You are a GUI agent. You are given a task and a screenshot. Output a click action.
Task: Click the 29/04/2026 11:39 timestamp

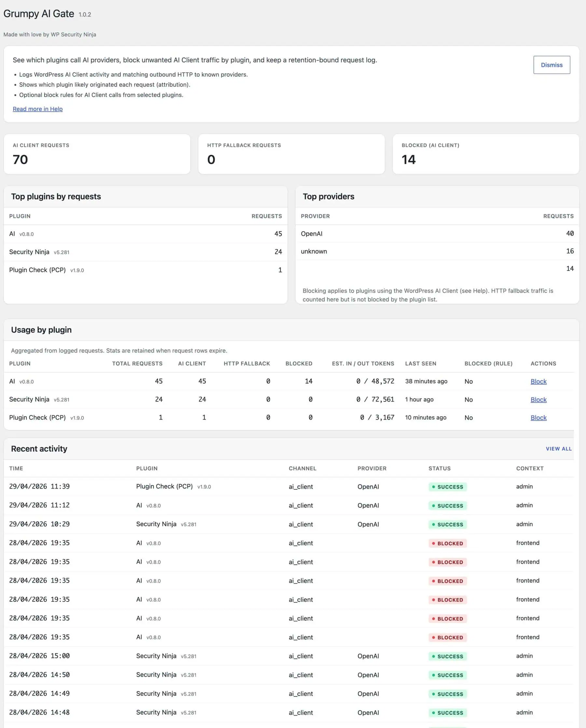point(39,487)
